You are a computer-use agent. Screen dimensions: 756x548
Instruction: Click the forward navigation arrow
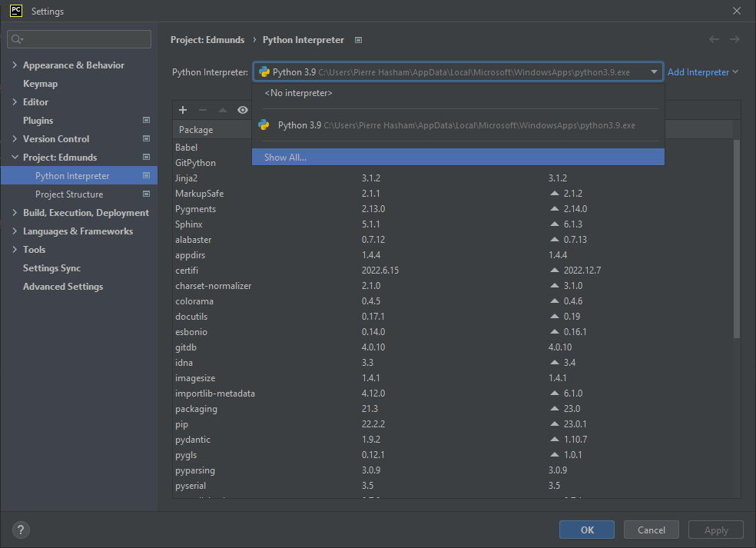[x=734, y=39]
